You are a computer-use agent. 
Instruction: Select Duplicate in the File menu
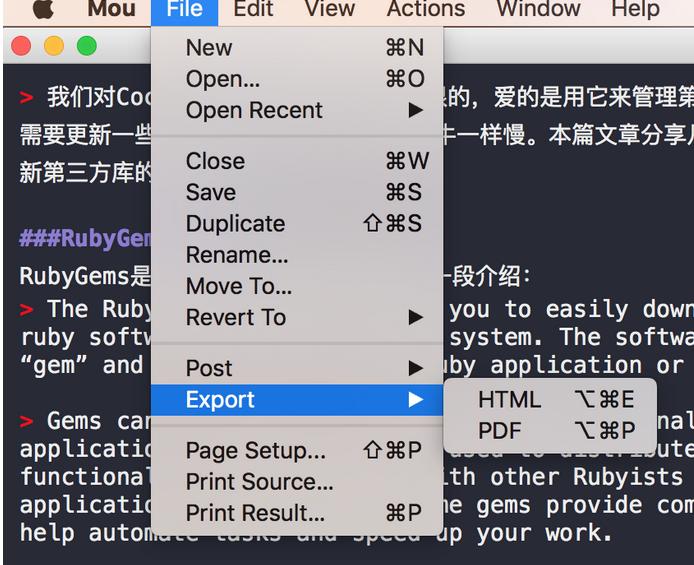(297, 223)
